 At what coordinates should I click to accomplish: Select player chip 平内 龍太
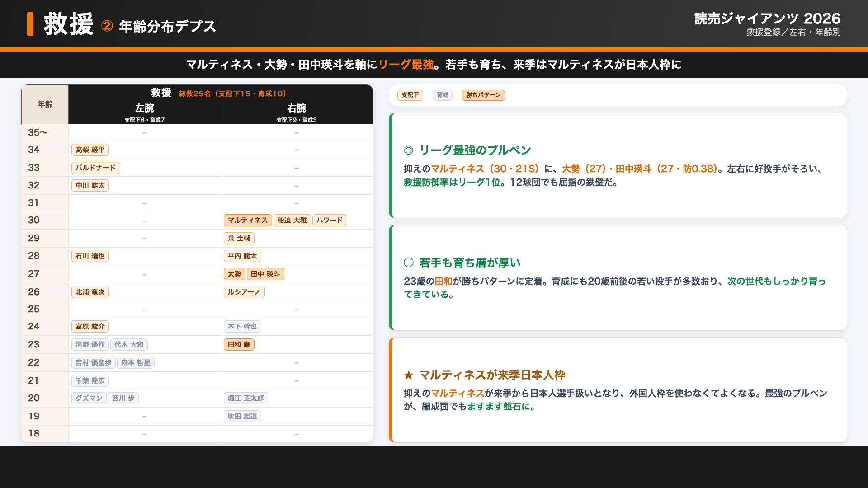click(x=242, y=256)
